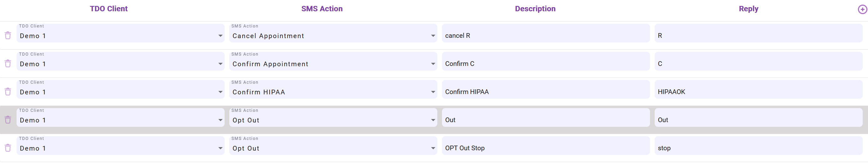Viewport: 868px width, 164px height.
Task: Delete the Confirm HIPAA row
Action: click(8, 92)
